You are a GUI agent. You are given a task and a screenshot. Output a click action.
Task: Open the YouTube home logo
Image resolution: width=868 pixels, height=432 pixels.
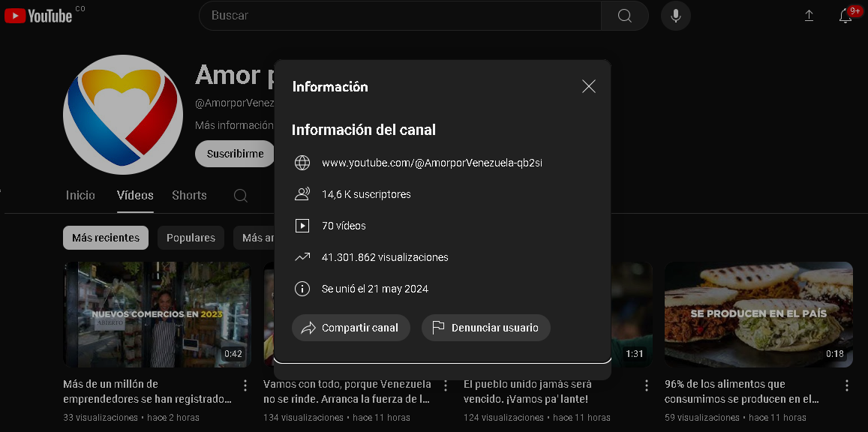coord(38,16)
